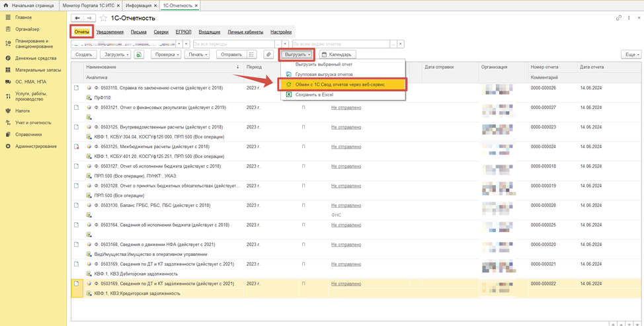The width and height of the screenshot is (644, 326).
Task: Open the Загрузить dropdown
Action: 117,54
